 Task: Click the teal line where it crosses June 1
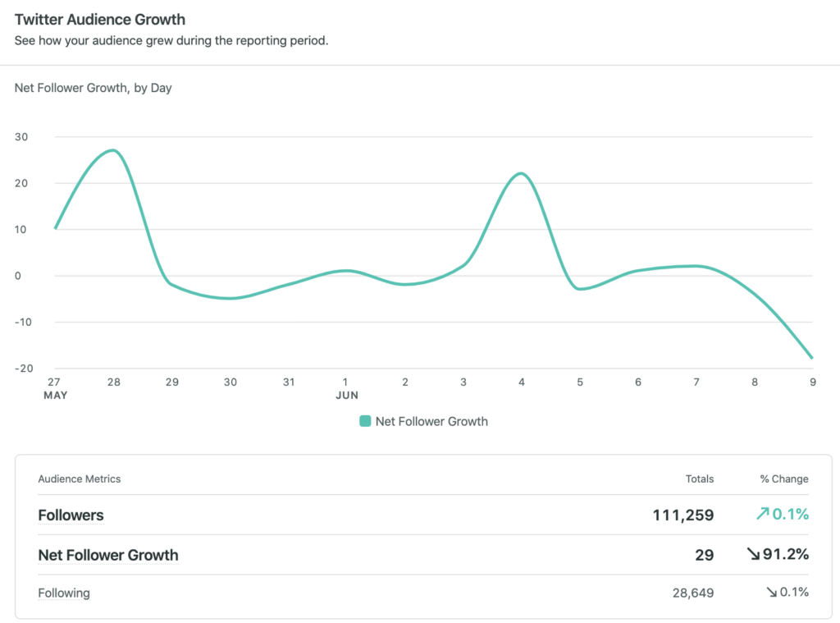(x=346, y=270)
